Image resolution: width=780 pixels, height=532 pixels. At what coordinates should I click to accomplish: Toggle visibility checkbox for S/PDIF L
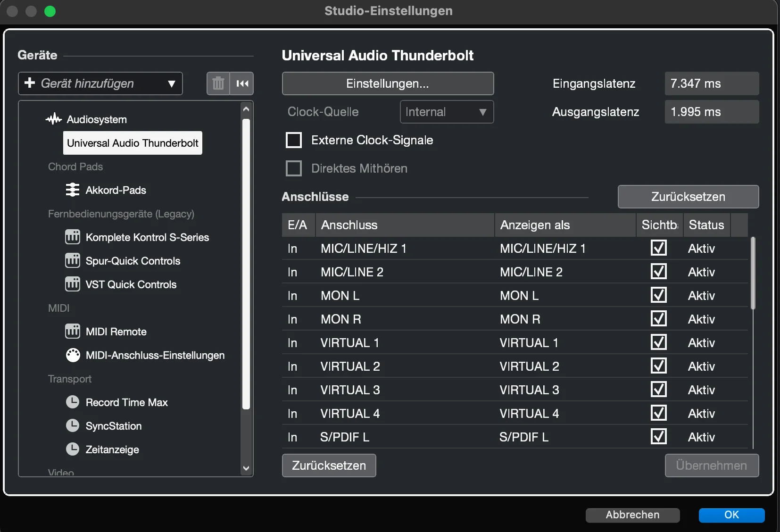(658, 437)
